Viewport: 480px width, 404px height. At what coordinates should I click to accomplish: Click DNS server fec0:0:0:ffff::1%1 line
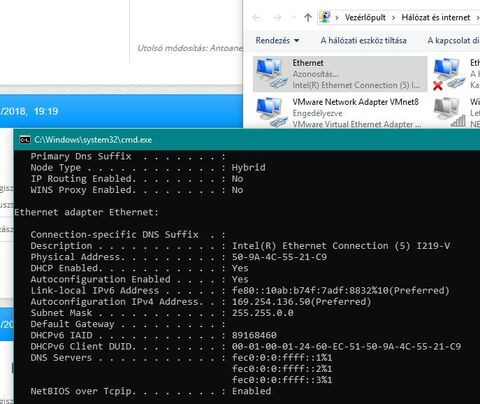(x=282, y=358)
